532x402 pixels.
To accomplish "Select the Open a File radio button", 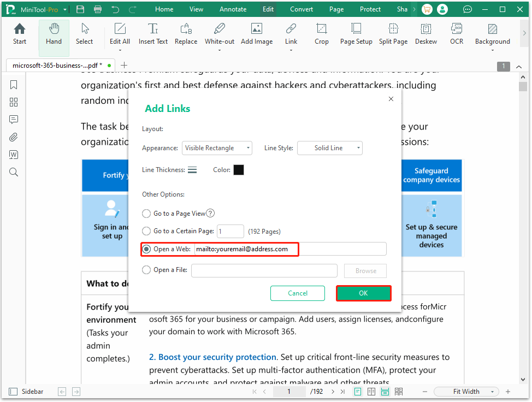I will [x=146, y=269].
